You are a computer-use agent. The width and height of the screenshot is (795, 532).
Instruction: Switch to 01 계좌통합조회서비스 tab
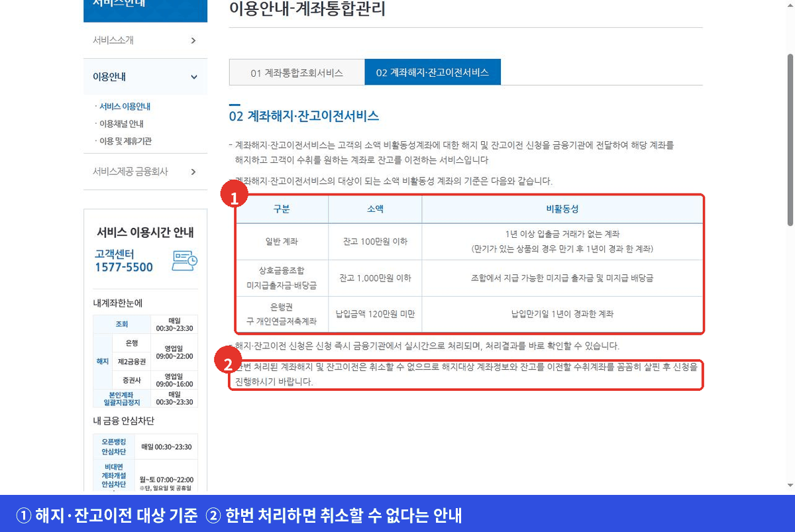click(x=297, y=72)
